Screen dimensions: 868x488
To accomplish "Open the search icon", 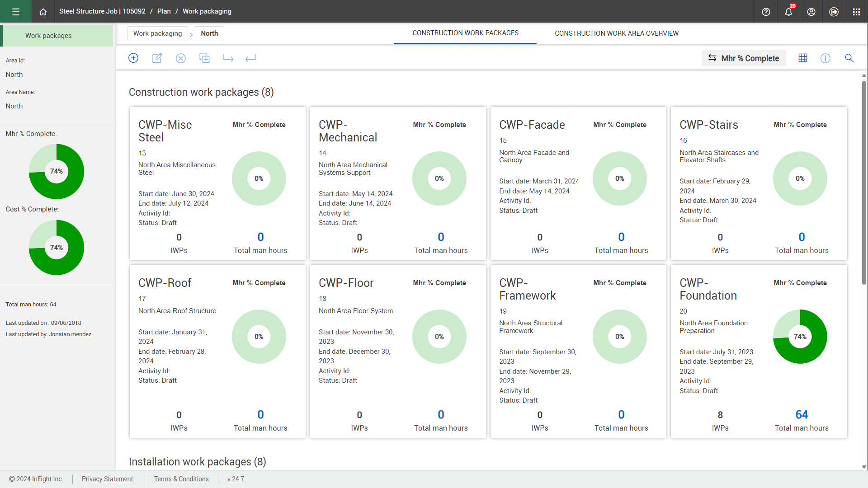I will click(x=849, y=58).
